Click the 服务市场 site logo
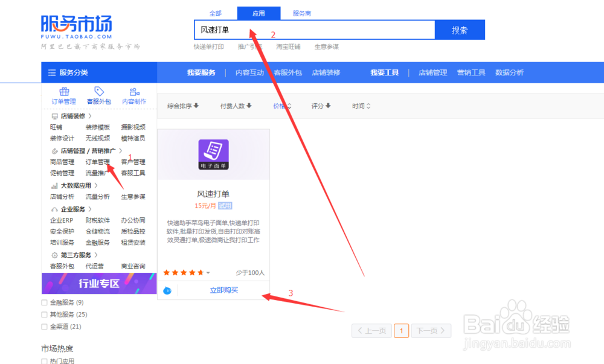Image resolution: width=604 pixels, height=364 pixels. point(77,27)
